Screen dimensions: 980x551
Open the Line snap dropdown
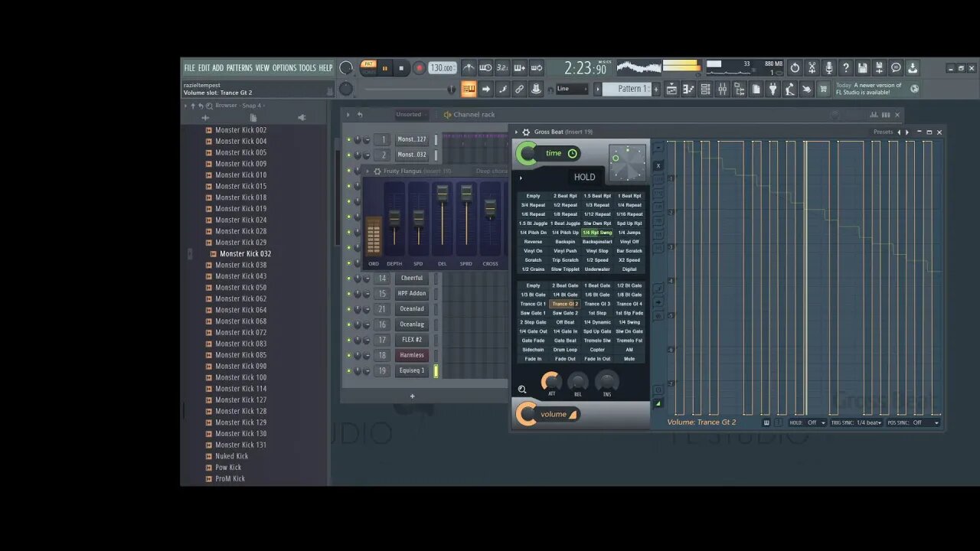[x=572, y=89]
